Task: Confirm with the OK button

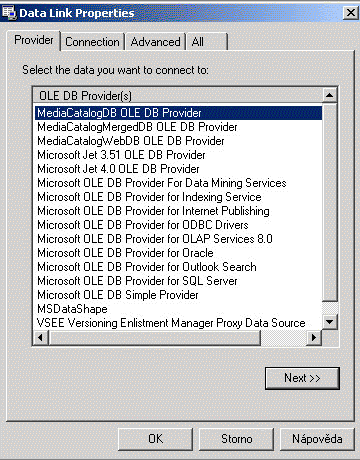Action: coord(155,439)
